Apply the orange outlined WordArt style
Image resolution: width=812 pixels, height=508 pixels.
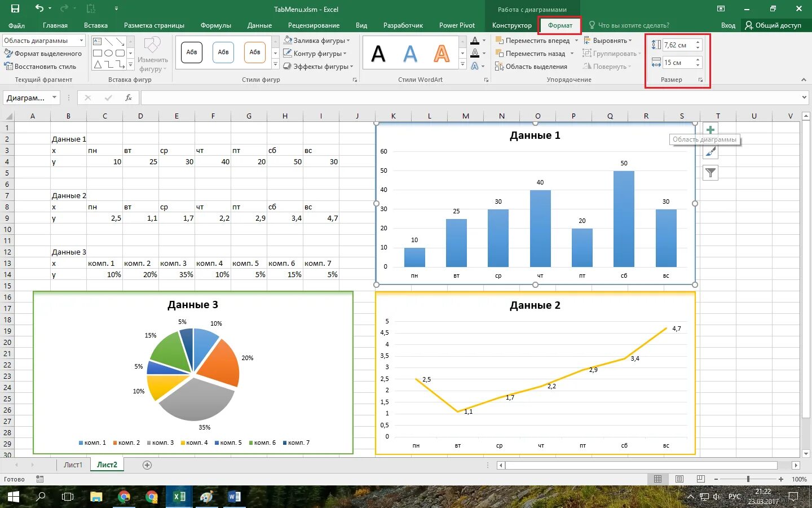click(442, 54)
